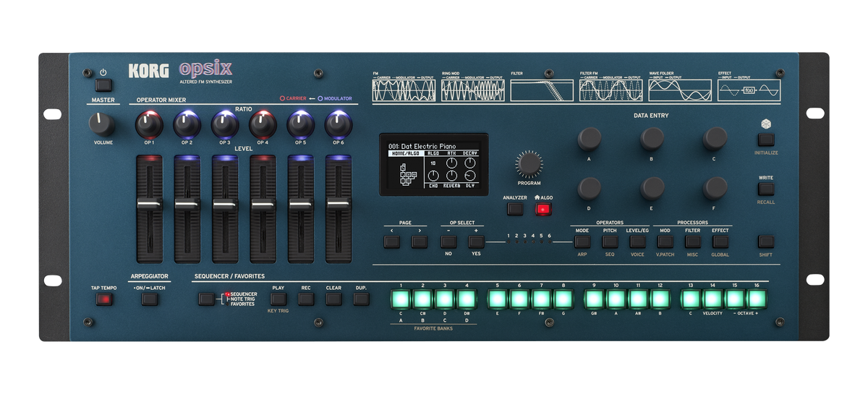
Task: Click the FILTER response diagram
Action: (542, 90)
